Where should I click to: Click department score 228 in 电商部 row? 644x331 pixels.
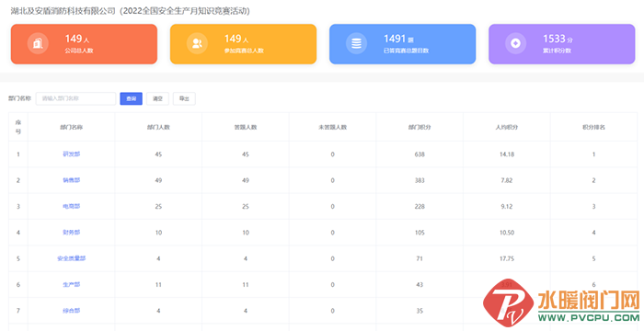tap(420, 207)
